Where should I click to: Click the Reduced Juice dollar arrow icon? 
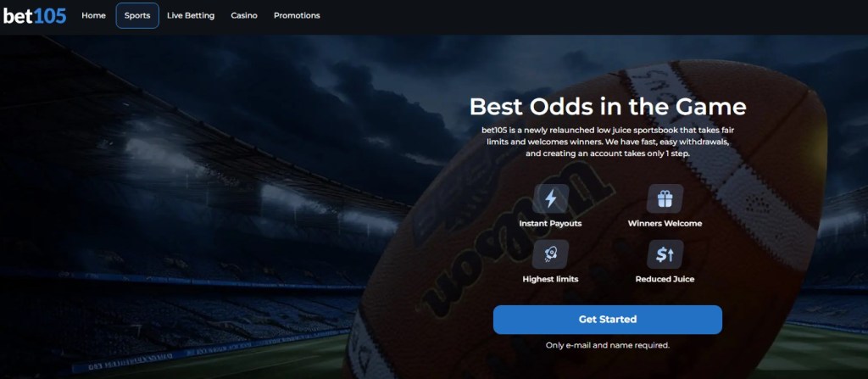pyautogui.click(x=665, y=254)
